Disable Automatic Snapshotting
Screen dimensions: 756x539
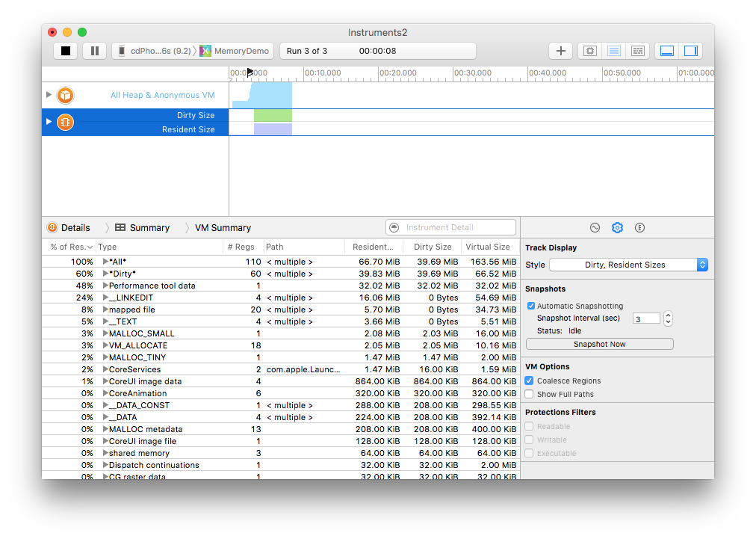tap(530, 306)
